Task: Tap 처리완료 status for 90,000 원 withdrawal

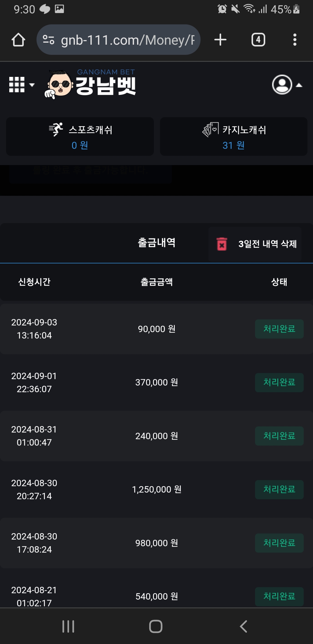Action: (279, 329)
